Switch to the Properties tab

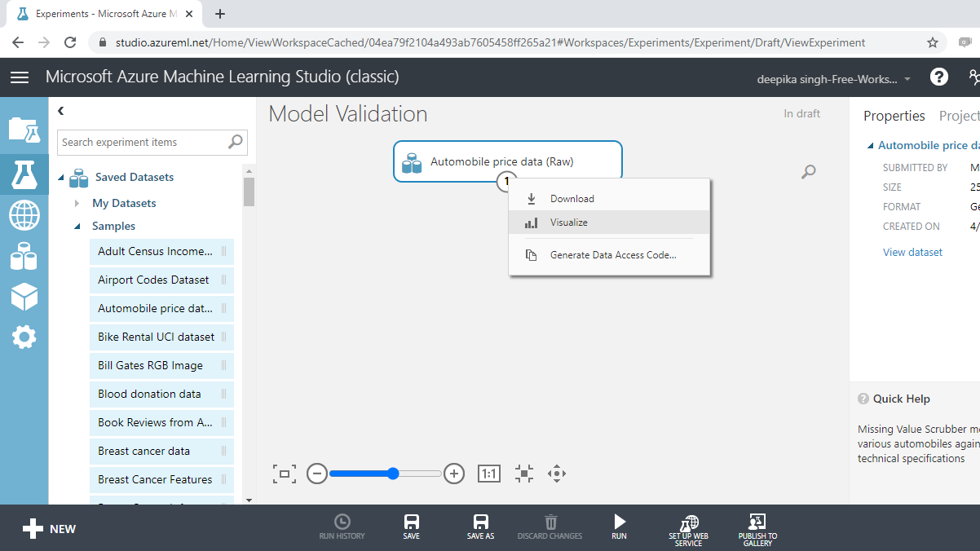(x=894, y=116)
